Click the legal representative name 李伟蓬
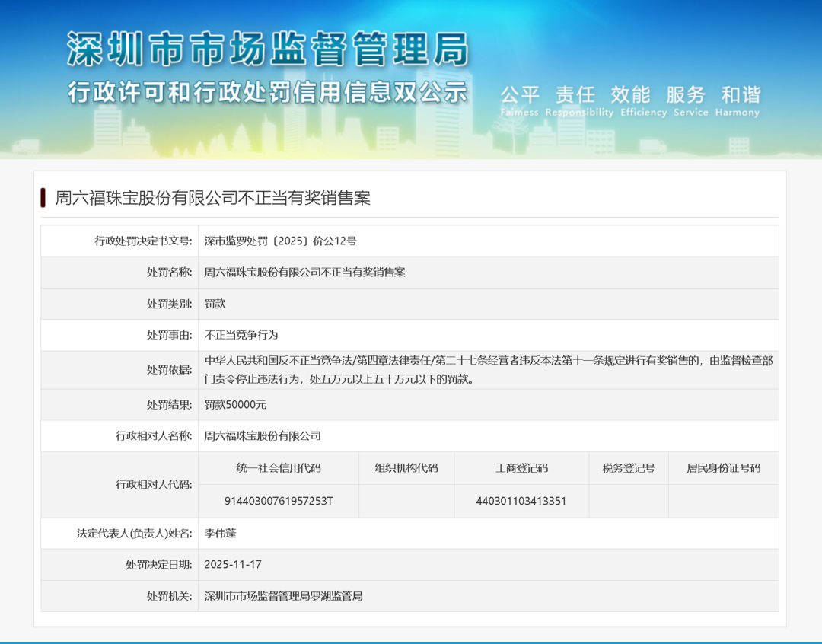The height and width of the screenshot is (644, 822). pos(221,534)
